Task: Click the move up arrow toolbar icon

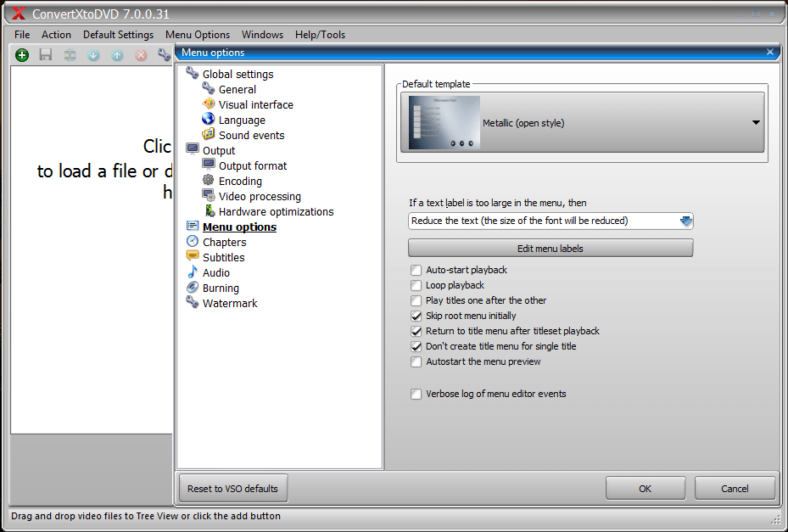Action: pyautogui.click(x=117, y=55)
